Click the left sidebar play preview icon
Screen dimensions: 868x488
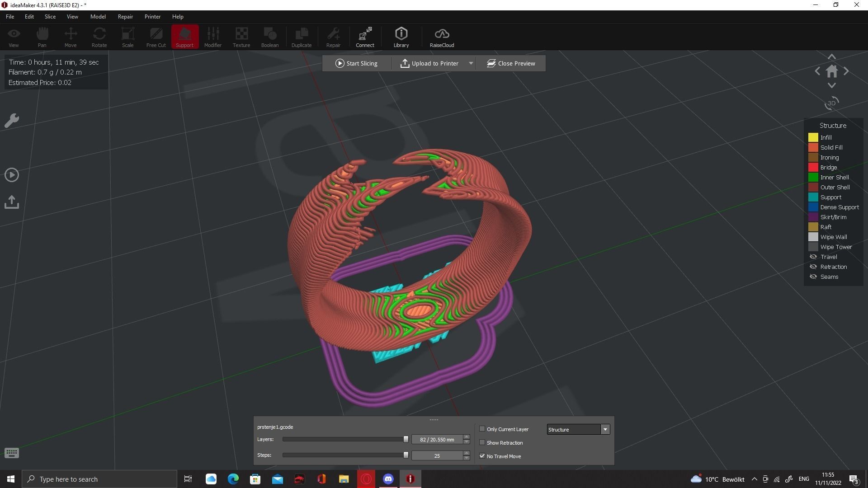point(12,175)
